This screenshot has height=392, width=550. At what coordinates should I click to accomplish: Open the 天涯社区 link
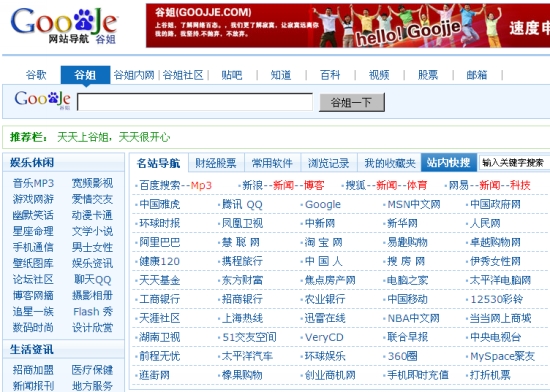click(160, 318)
